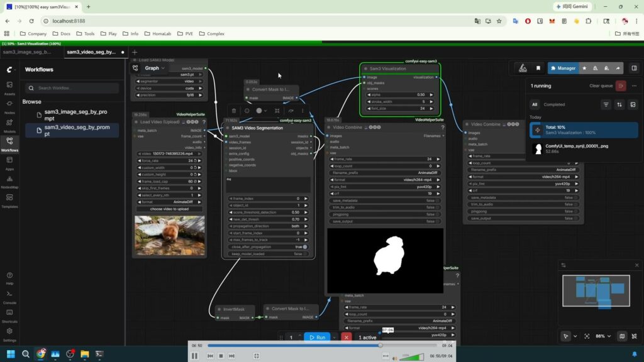The image size is (644, 362).
Task: Click the Manager button
Action: click(563, 68)
